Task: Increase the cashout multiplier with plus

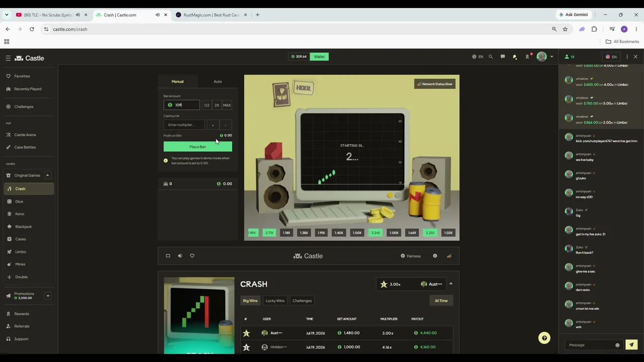Action: tap(213, 125)
